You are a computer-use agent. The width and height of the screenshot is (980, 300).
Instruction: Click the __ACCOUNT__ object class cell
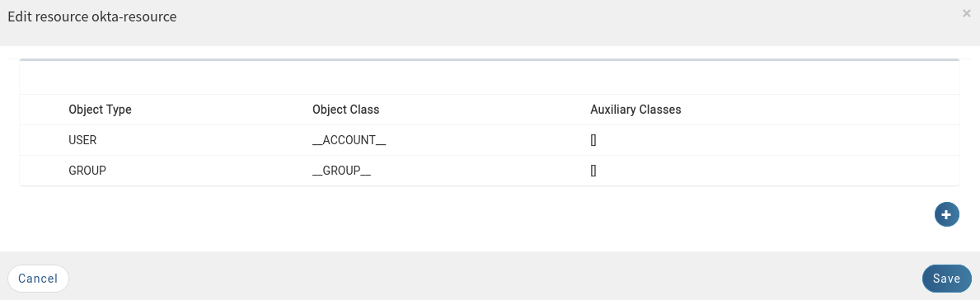coord(349,140)
